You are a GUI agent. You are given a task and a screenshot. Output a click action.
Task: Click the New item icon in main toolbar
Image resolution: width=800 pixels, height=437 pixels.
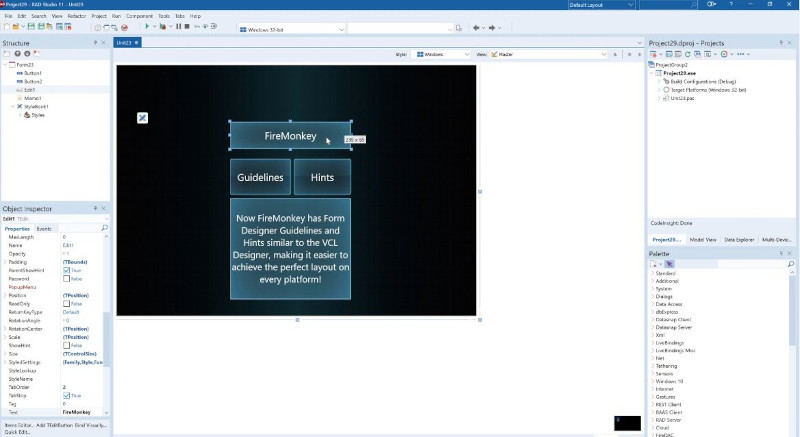7,27
